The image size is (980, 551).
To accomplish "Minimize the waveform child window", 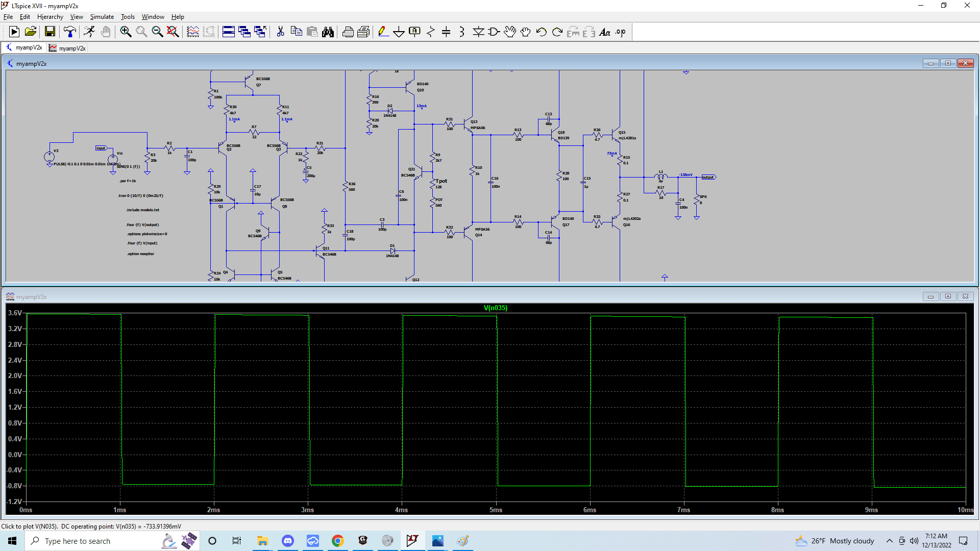I will click(930, 296).
